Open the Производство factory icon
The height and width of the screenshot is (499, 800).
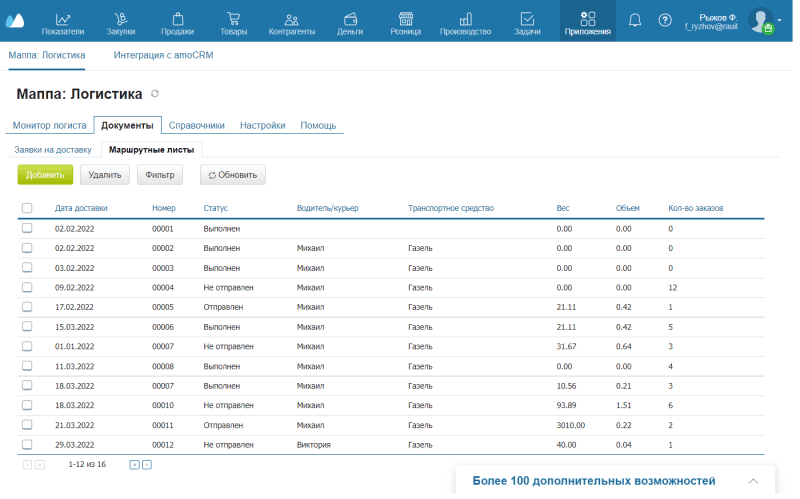(x=465, y=19)
